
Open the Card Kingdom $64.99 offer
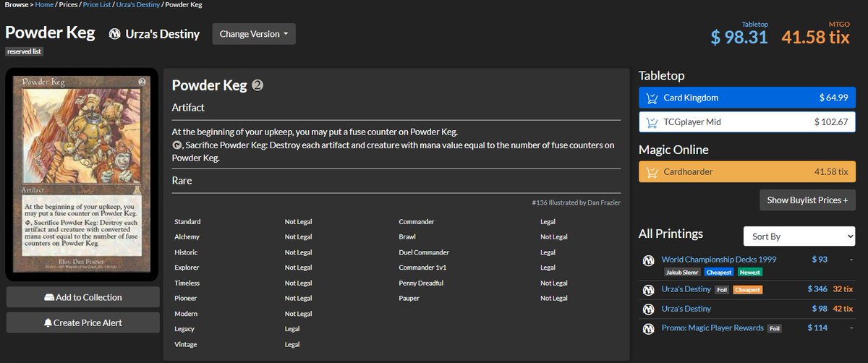point(747,98)
